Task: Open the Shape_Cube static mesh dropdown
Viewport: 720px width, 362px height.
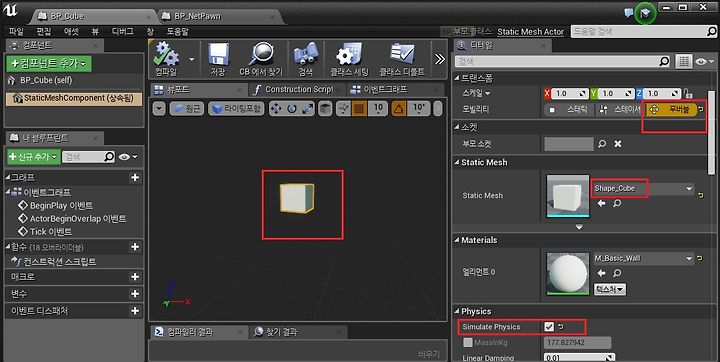Action: [x=643, y=189]
